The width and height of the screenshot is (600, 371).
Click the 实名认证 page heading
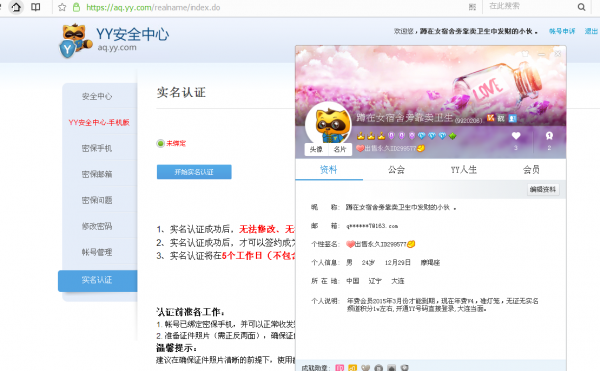click(181, 92)
